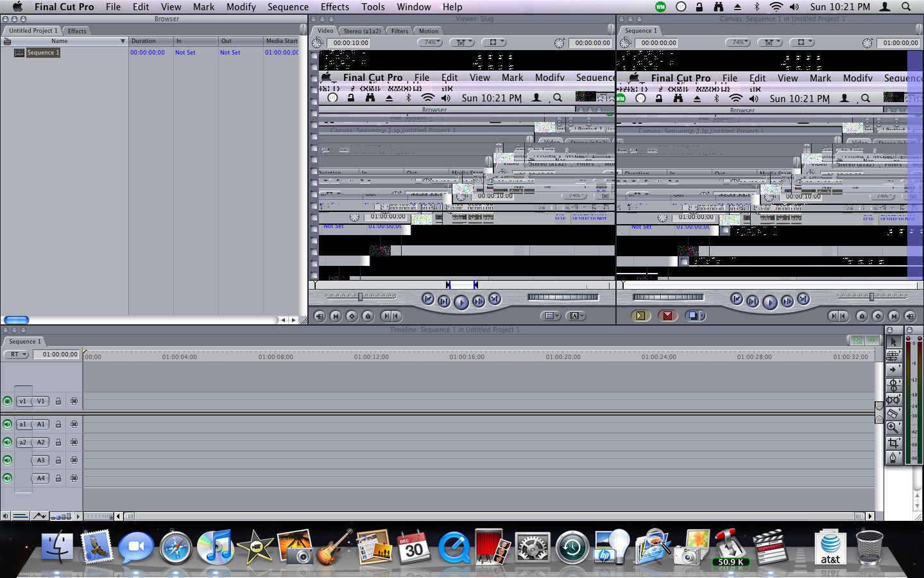Switch to Effects tab in Browser
The height and width of the screenshot is (578, 924).
tap(77, 31)
